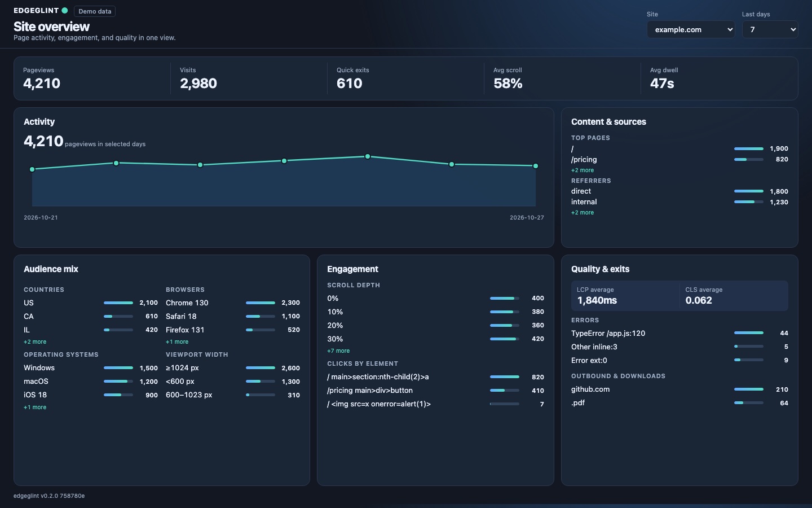Select the /pricing top page row
Screen dimensions: 812x508
point(679,159)
